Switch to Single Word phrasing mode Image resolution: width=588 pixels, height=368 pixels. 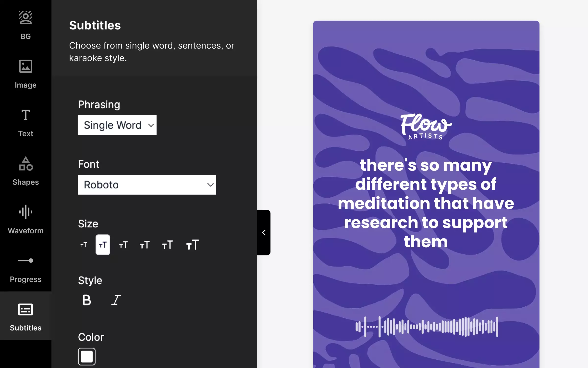coord(117,125)
